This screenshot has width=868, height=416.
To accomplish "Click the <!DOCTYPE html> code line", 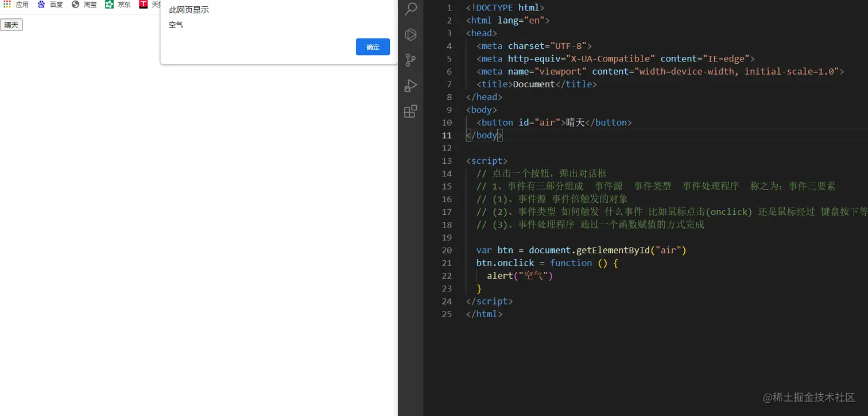I will [505, 7].
